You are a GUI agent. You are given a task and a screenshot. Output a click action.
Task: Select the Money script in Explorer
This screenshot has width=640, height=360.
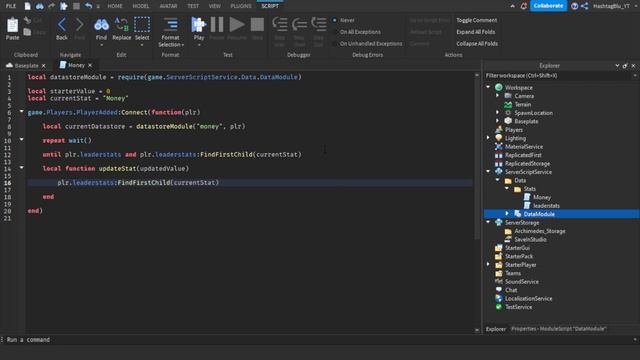[x=542, y=197]
